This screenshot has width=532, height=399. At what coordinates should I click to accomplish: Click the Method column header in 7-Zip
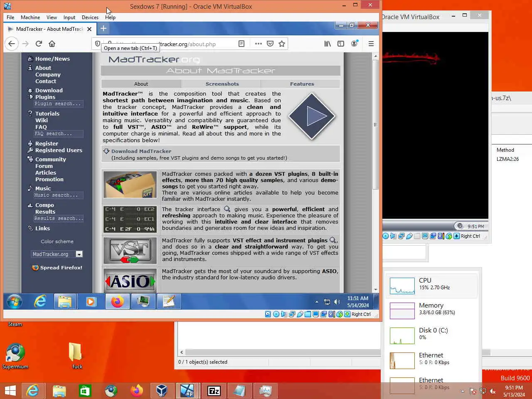click(505, 150)
